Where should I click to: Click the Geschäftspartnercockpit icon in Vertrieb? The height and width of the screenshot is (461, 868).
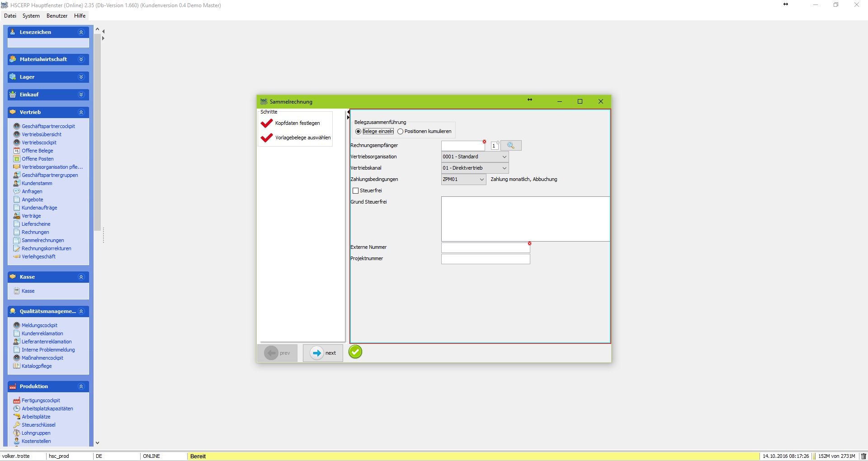(x=17, y=126)
